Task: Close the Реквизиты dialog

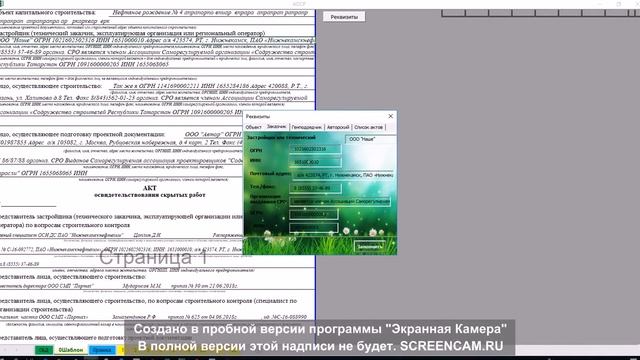Action: 391,116
